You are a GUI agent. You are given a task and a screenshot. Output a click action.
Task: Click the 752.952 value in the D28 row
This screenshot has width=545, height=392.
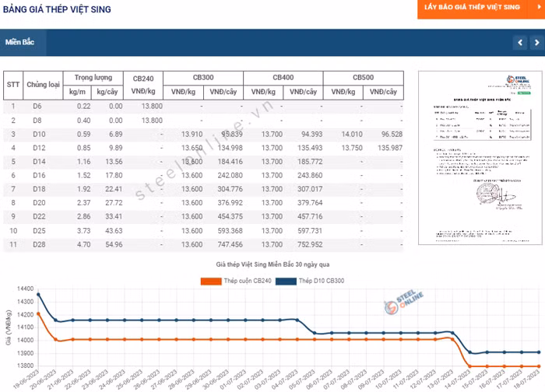(310, 245)
